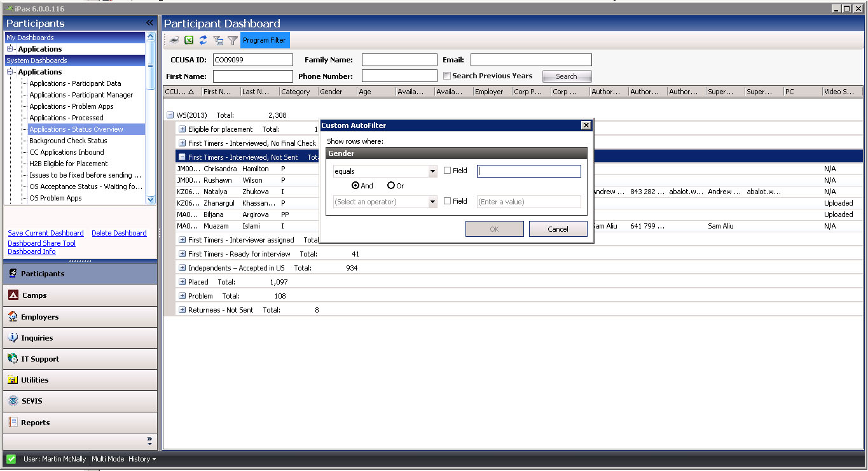Image resolution: width=868 pixels, height=471 pixels.
Task: Click the Family Name input field
Action: (399, 60)
